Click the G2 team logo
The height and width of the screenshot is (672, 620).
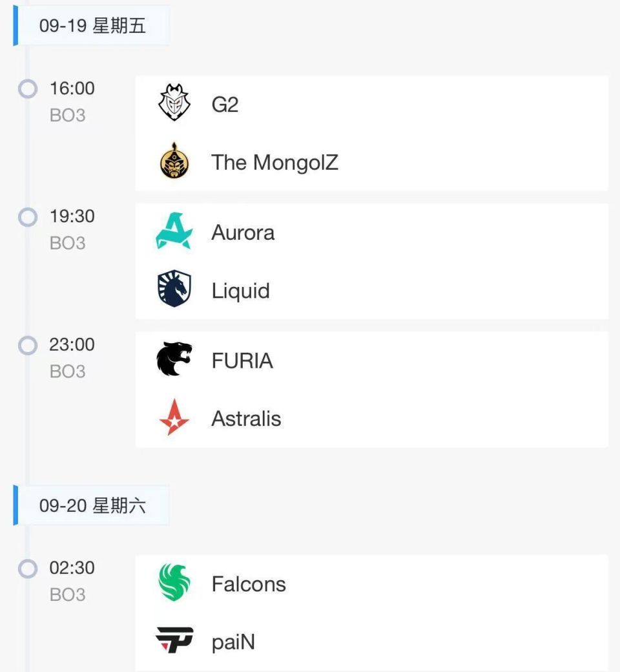(174, 102)
